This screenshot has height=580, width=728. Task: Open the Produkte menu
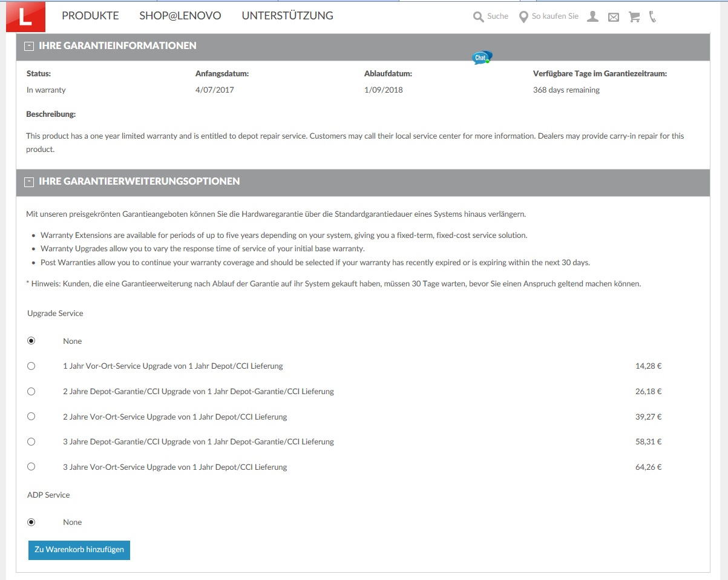tap(90, 16)
